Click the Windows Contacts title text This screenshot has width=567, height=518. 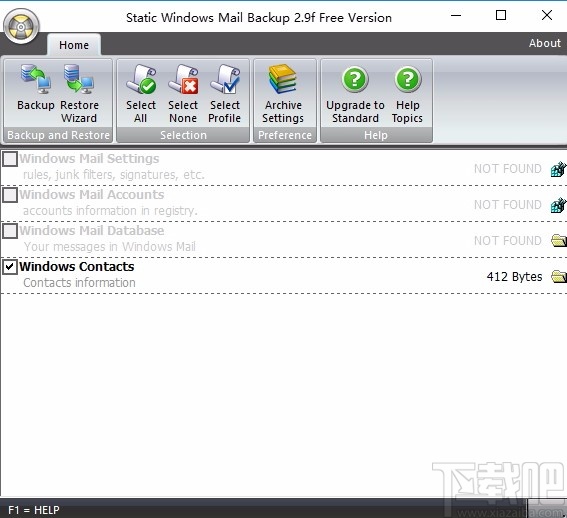77,267
